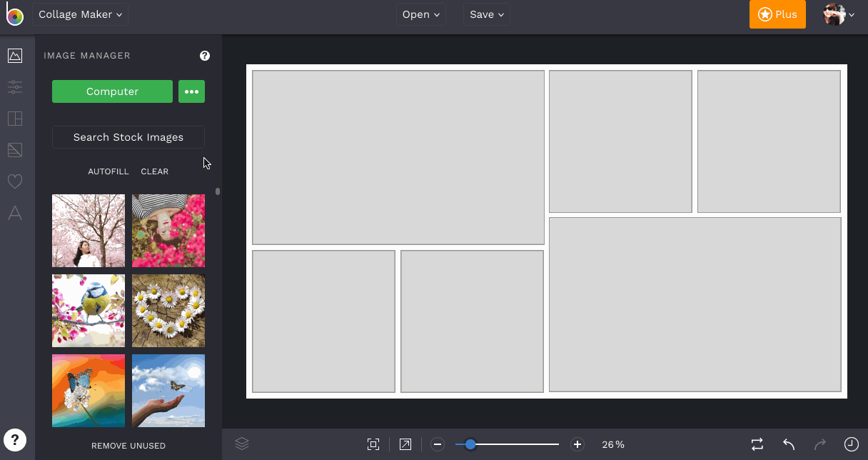Click the Image Manager help question icon

pyautogui.click(x=205, y=56)
